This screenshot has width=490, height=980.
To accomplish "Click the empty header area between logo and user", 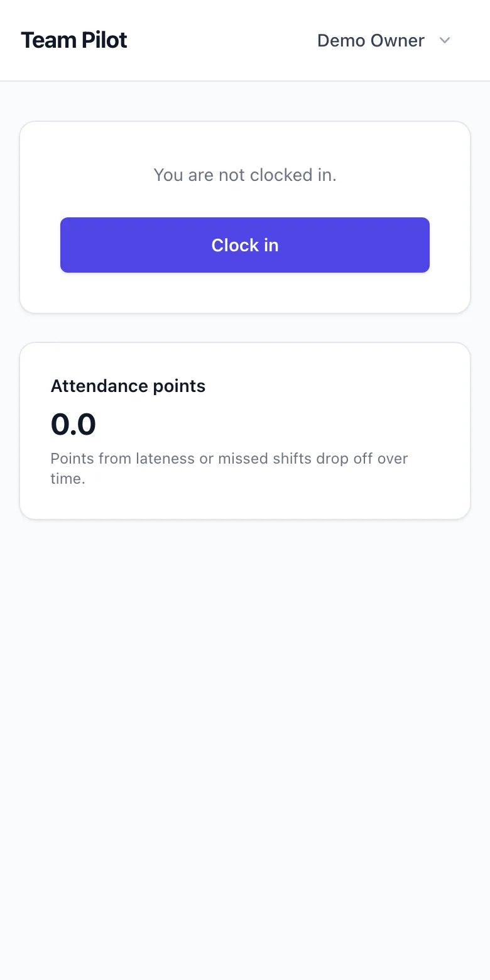I will pyautogui.click(x=220, y=40).
